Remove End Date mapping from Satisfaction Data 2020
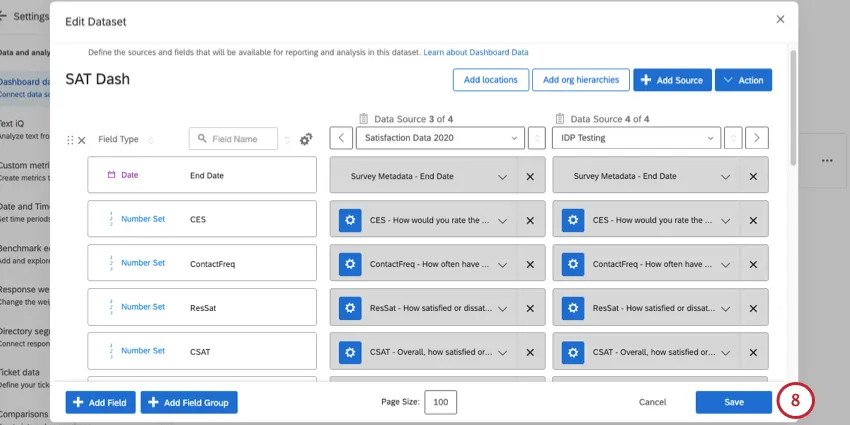The width and height of the screenshot is (850, 425). pos(530,176)
